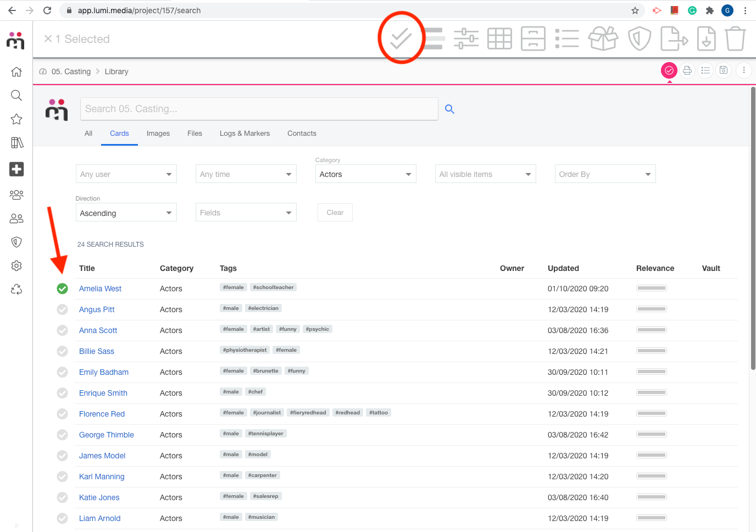756x532 pixels.
Task: Click the print icon in breadcrumb bar
Action: click(687, 70)
